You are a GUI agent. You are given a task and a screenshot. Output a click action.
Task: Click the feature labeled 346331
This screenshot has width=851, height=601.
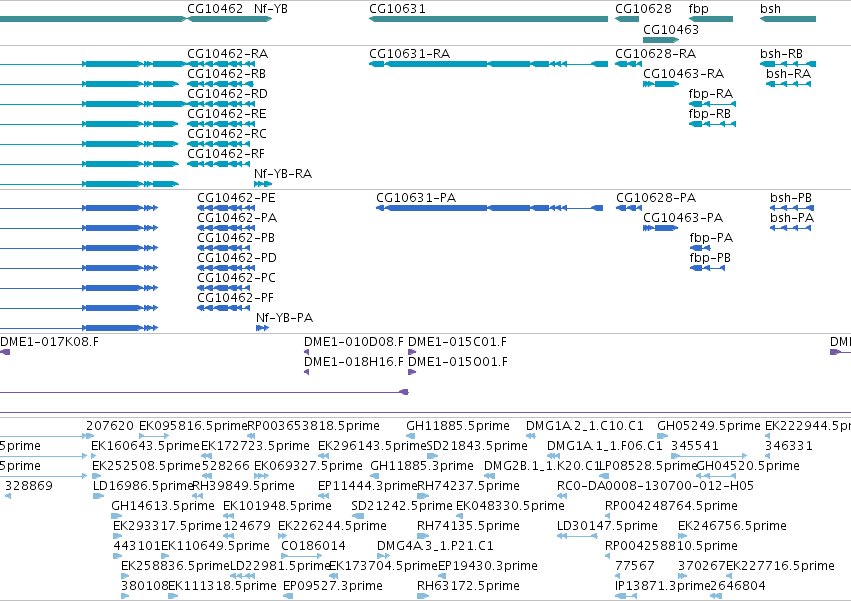click(x=789, y=446)
